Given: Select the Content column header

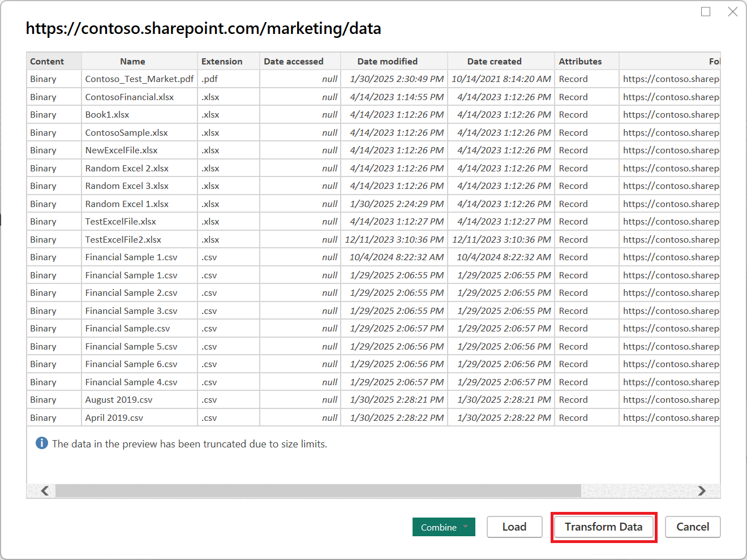Looking at the screenshot, I should click(54, 61).
